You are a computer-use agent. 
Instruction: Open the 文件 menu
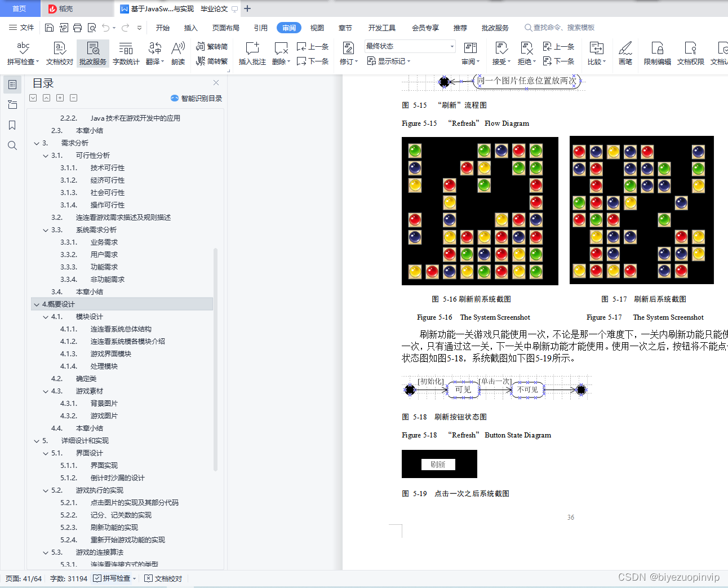pos(21,28)
